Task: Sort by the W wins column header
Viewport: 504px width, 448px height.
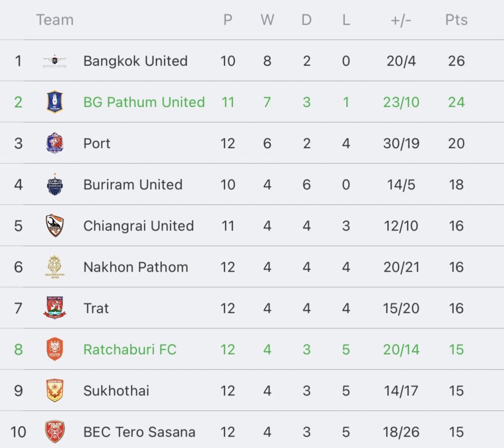Action: [x=267, y=20]
